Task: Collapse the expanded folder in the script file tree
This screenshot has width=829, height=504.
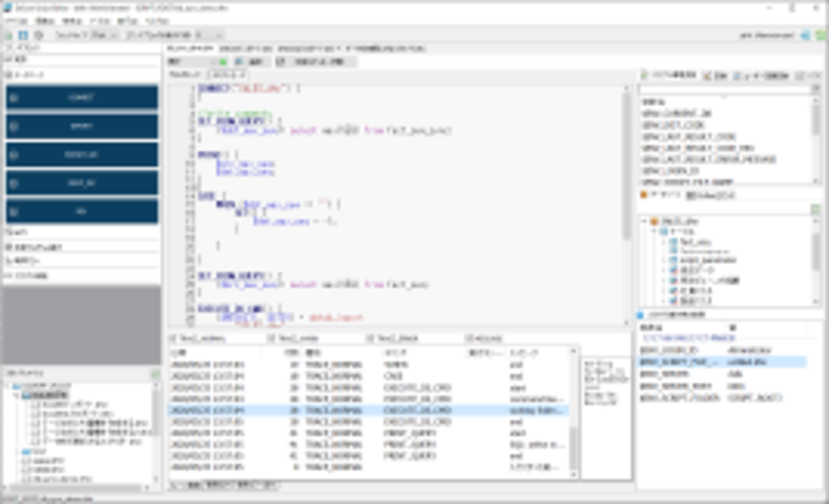Action: click(17, 395)
